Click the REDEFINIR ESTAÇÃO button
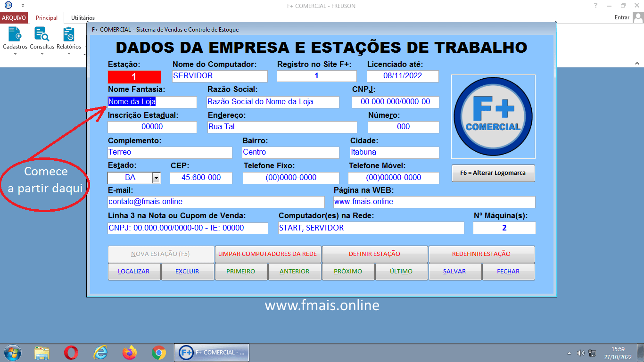 pyautogui.click(x=481, y=254)
